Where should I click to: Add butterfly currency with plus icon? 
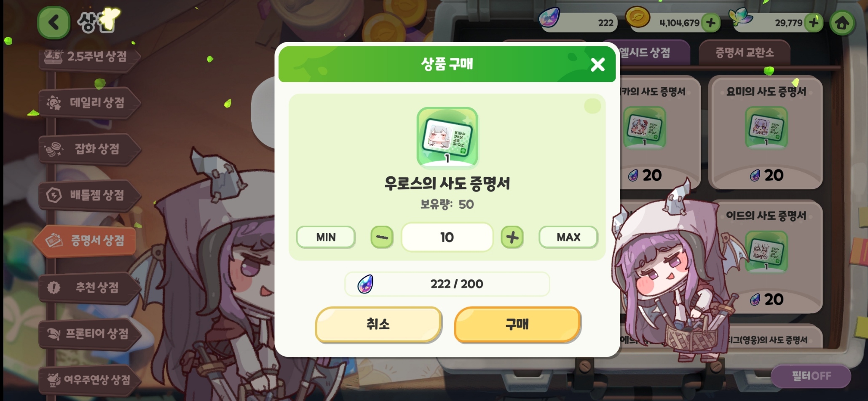814,23
